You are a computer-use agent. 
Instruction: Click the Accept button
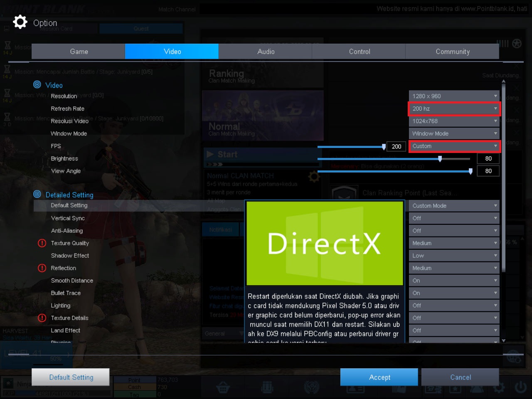pos(379,377)
